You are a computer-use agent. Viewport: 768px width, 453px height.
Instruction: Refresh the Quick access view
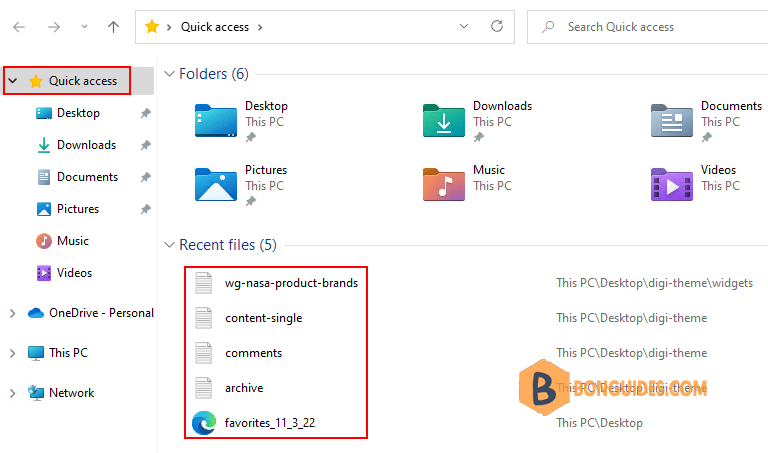coord(499,27)
